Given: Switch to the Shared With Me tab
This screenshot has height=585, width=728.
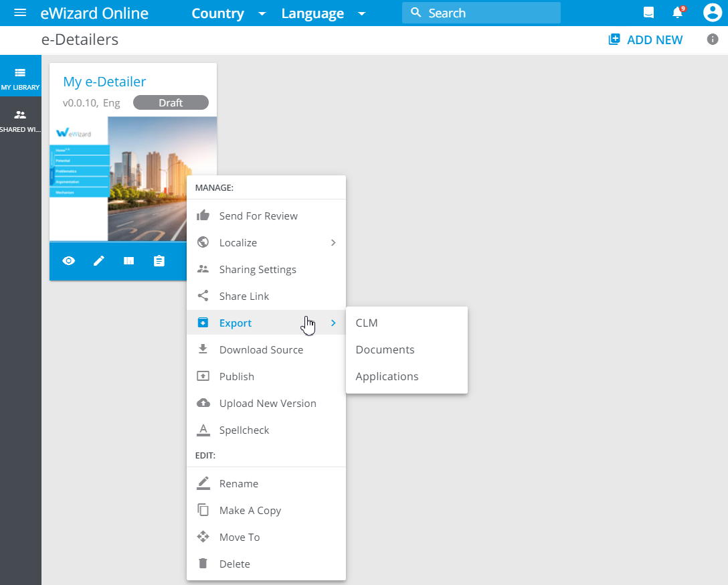Looking at the screenshot, I should tap(20, 120).
